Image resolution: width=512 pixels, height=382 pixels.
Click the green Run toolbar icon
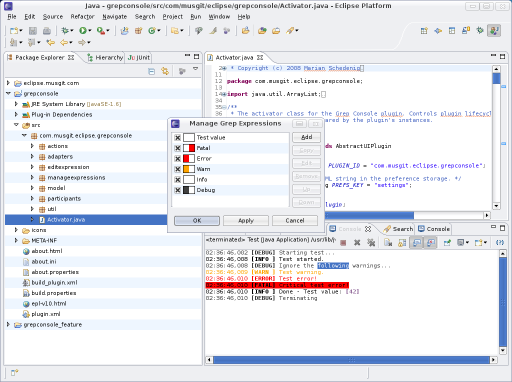(83, 31)
